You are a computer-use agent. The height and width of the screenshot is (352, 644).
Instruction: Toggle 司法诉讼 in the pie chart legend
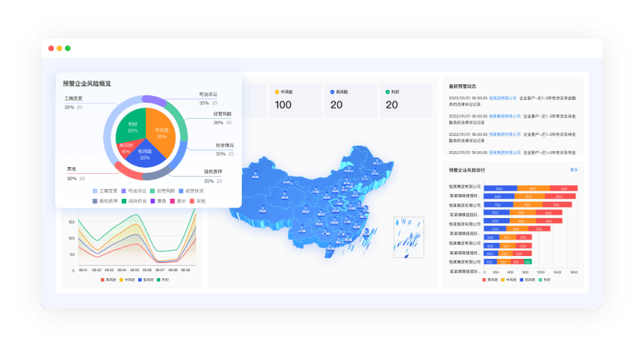(x=134, y=190)
